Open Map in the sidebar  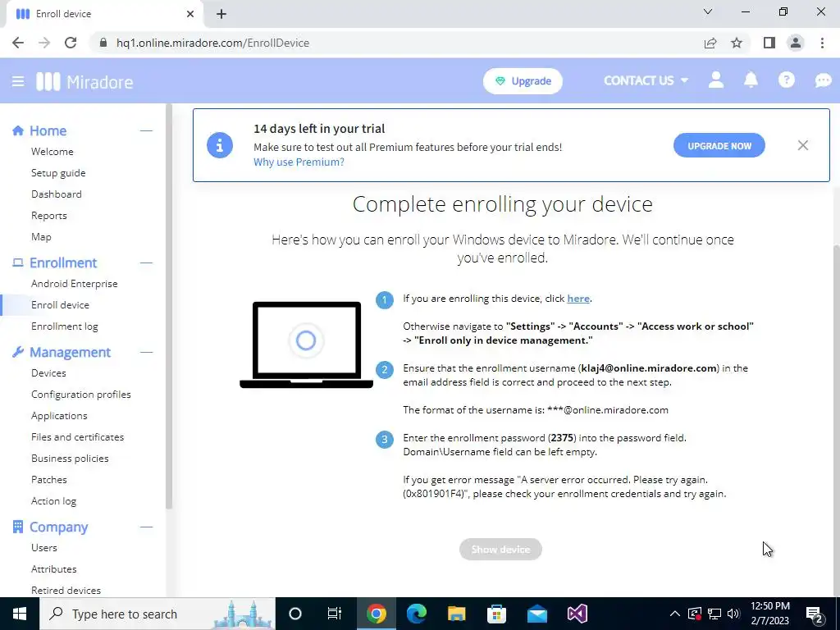coord(41,237)
